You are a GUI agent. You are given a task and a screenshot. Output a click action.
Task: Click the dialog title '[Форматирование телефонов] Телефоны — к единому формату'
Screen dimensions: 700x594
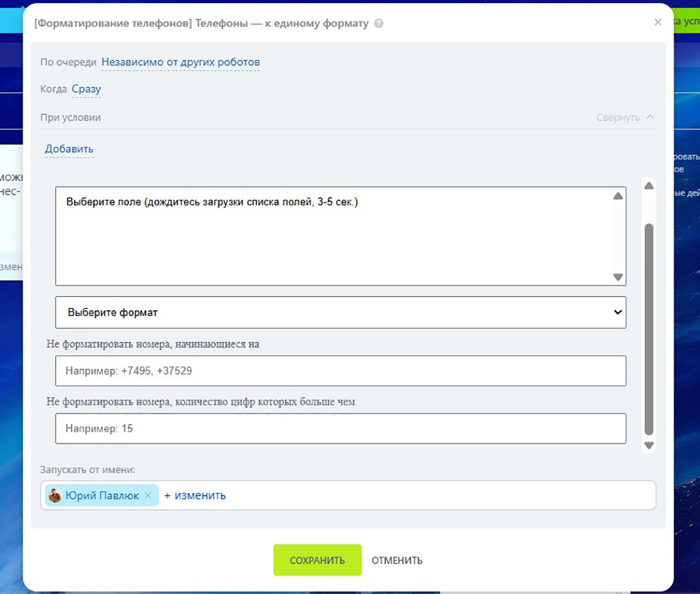pos(201,24)
